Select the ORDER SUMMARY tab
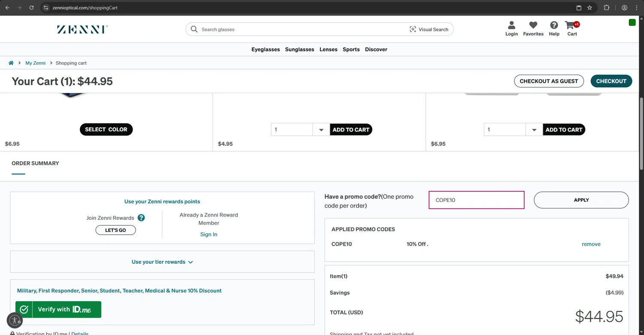This screenshot has width=644, height=335. click(35, 163)
